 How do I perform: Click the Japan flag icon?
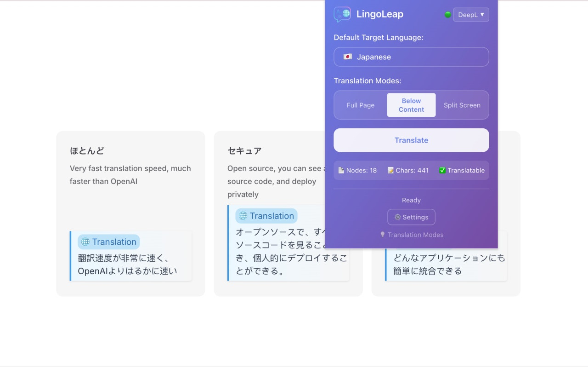click(348, 57)
